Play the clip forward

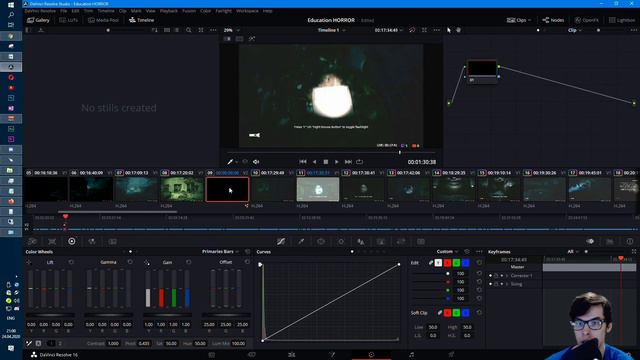pyautogui.click(x=337, y=162)
